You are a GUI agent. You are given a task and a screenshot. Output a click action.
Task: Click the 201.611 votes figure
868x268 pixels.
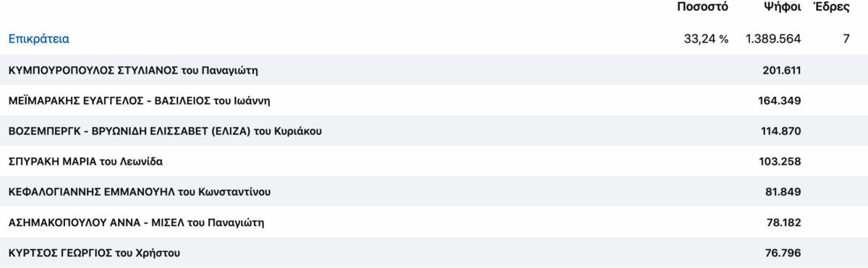[x=781, y=70]
